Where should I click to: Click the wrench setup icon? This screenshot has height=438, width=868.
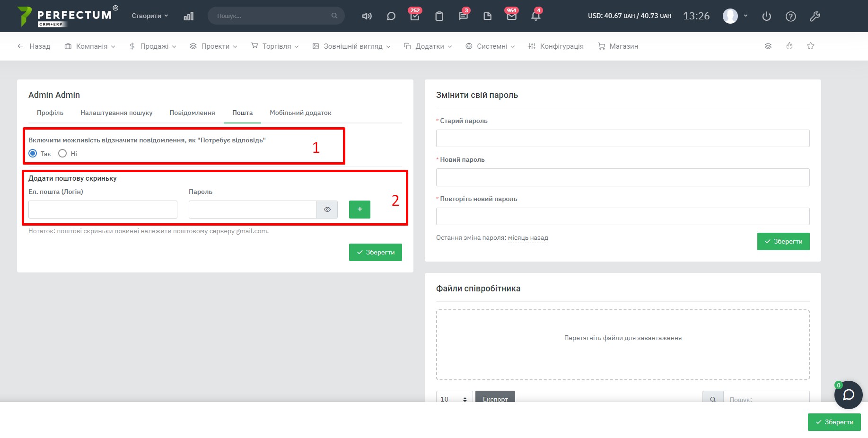pos(815,16)
